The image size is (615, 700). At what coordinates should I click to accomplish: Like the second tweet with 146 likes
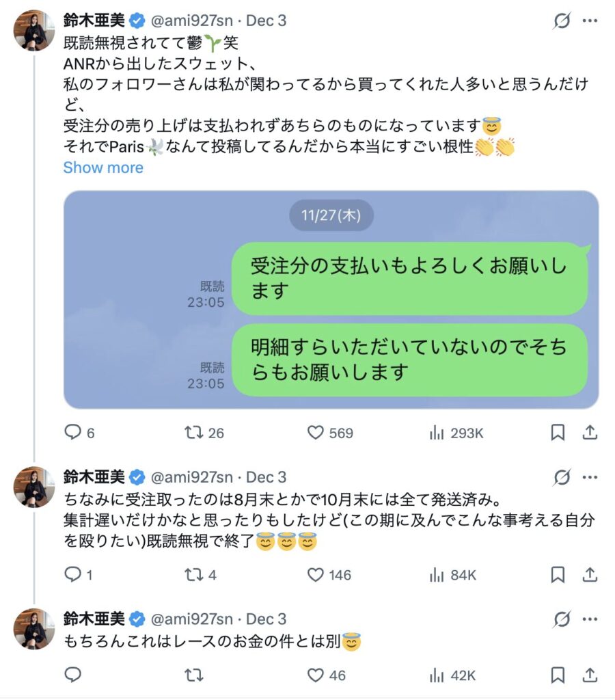(x=315, y=575)
